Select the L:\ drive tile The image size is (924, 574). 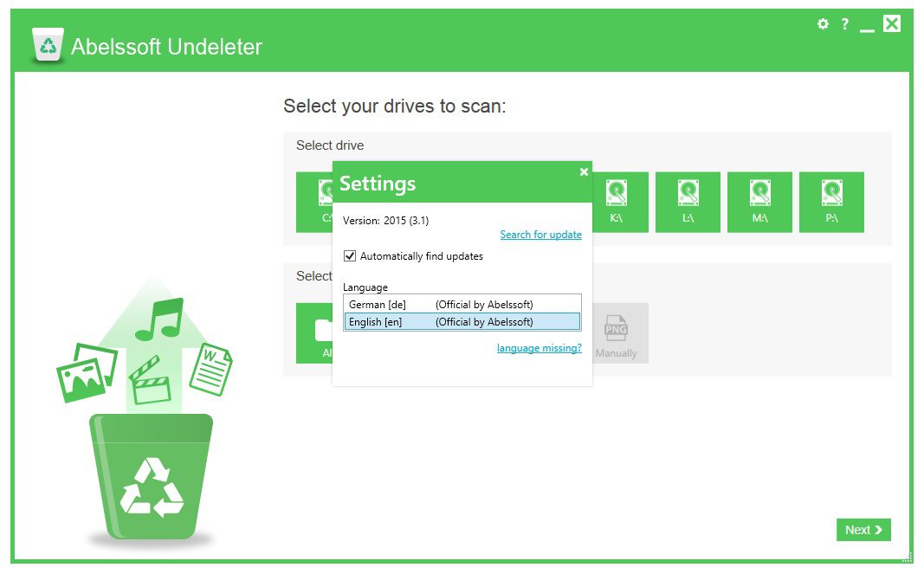tap(688, 202)
